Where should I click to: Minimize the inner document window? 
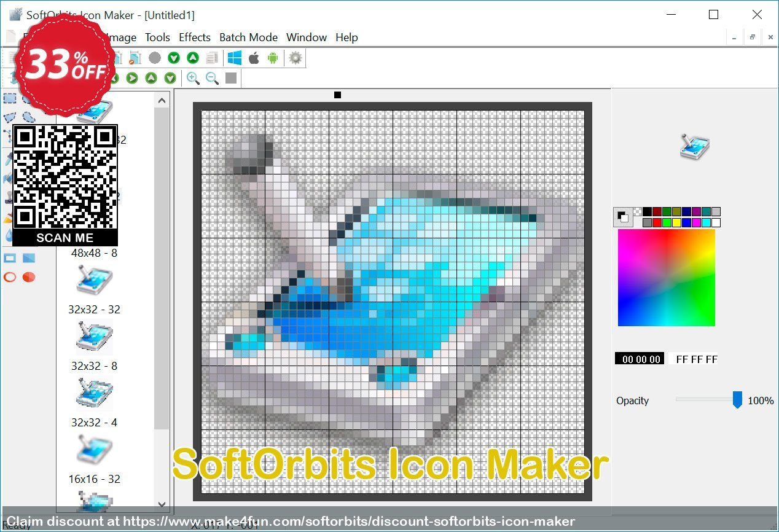734,37
